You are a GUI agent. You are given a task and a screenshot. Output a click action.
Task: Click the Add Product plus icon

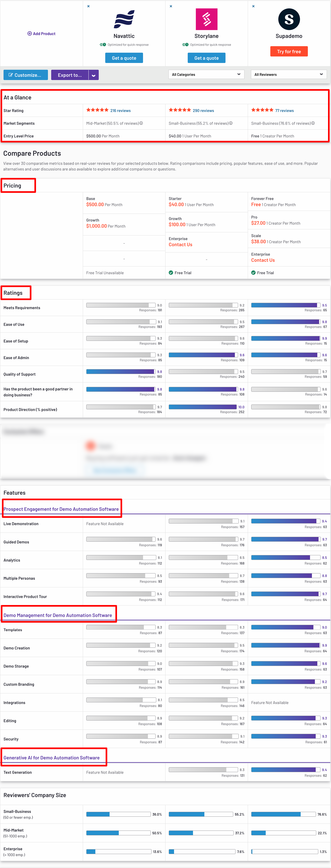(30, 33)
